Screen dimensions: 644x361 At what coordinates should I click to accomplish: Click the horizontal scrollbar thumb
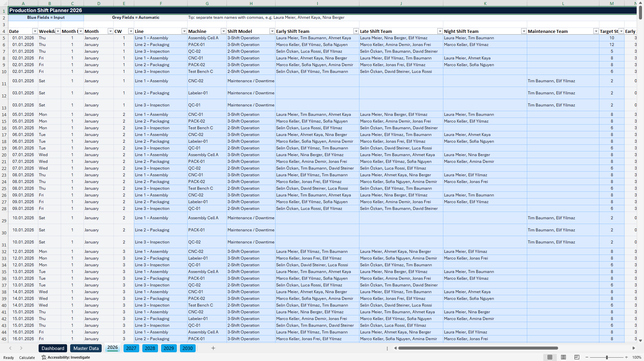478,348
